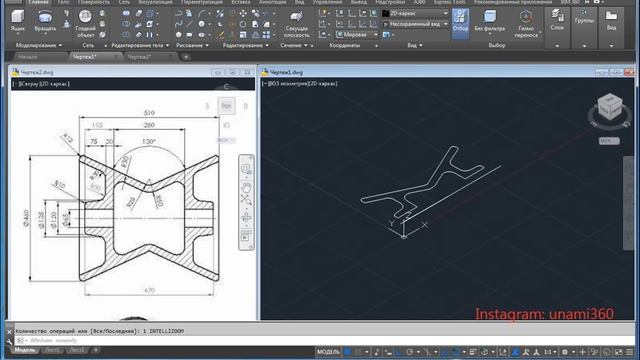Switch to the Чертеж1 document tab

tap(85, 57)
